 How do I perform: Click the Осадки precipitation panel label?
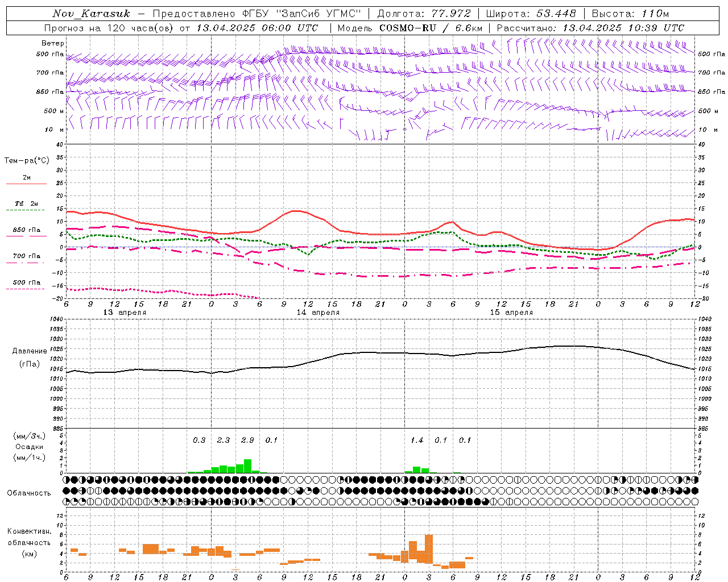(x=29, y=447)
